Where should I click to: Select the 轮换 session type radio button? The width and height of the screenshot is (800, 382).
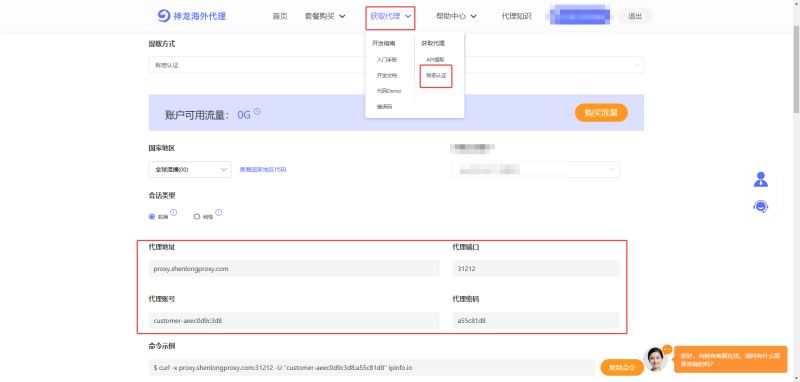152,217
